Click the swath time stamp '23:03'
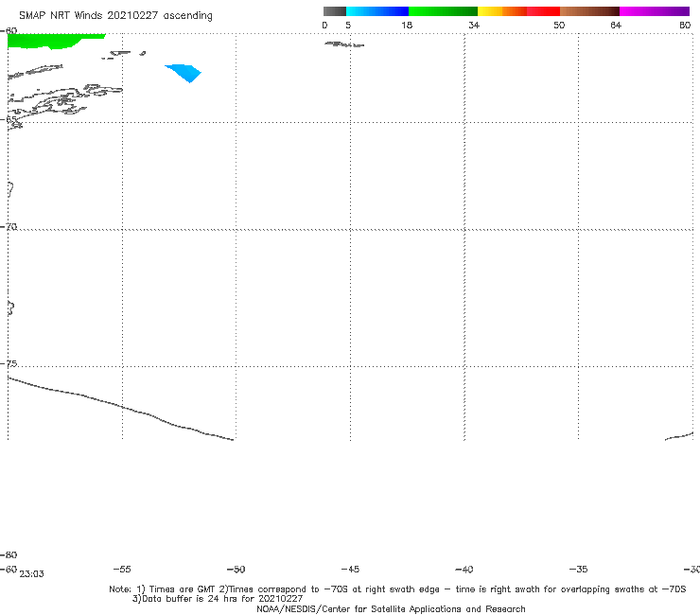The image size is (700, 615). tap(32, 574)
